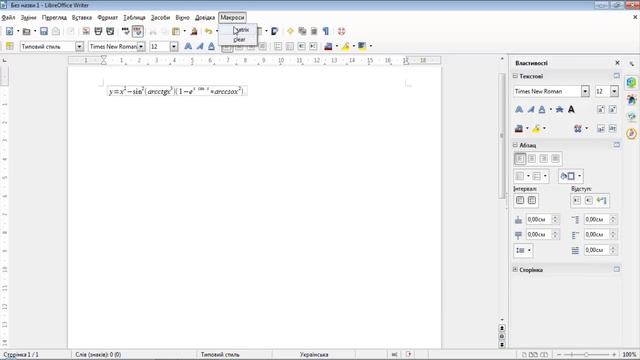Open the paragraph background color dropdown in sidebar

point(579,176)
